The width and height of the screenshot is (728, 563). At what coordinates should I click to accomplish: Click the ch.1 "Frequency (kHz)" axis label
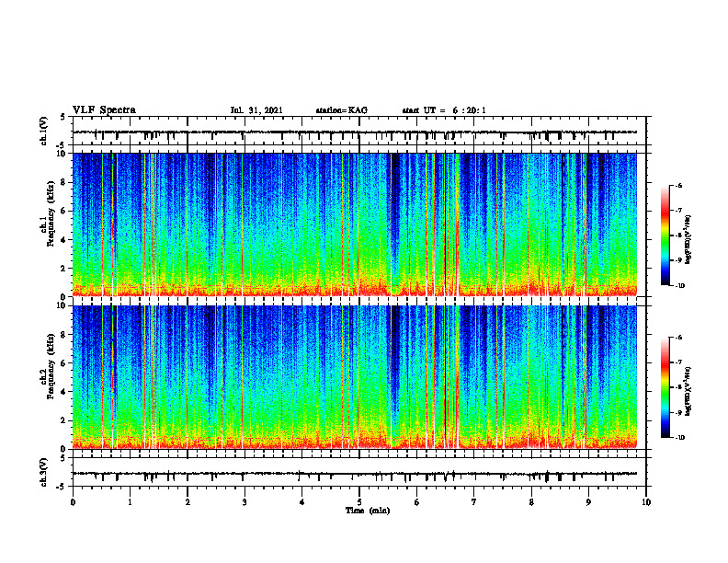click(x=51, y=212)
